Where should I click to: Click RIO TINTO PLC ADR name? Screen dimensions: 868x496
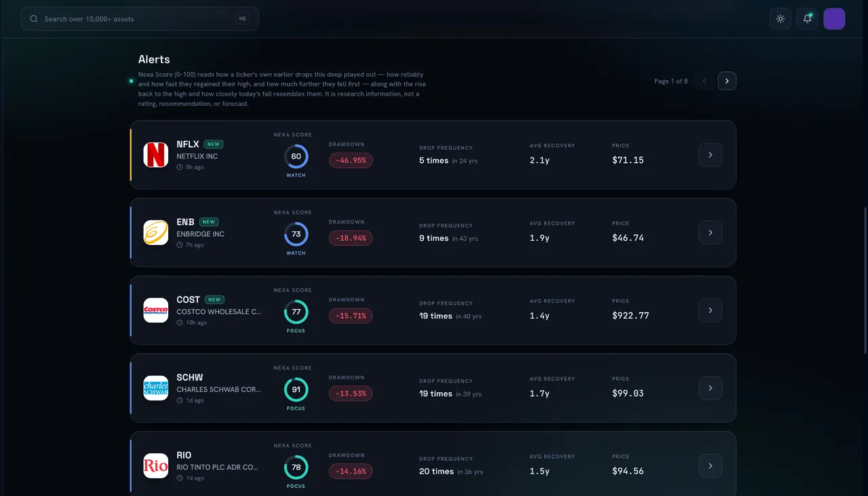(x=218, y=468)
